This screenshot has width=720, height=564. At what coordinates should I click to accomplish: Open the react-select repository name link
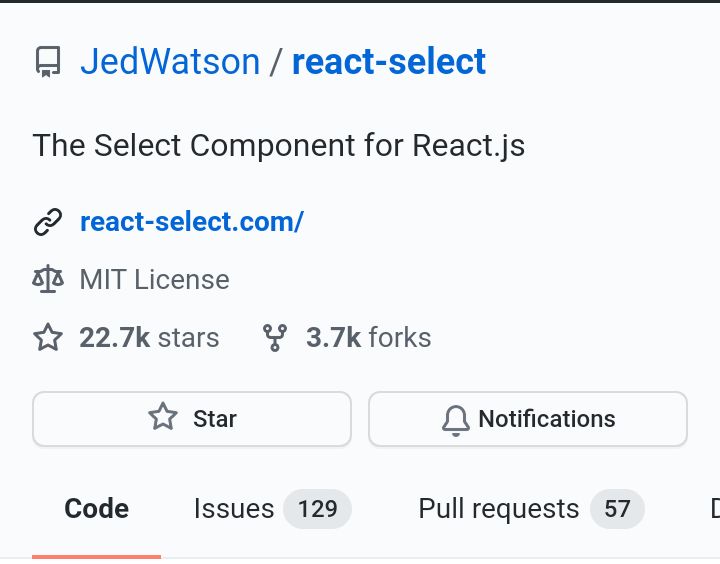[389, 62]
